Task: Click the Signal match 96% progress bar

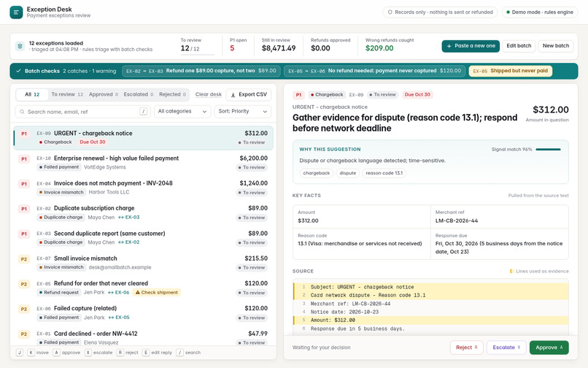Action: tap(548, 150)
